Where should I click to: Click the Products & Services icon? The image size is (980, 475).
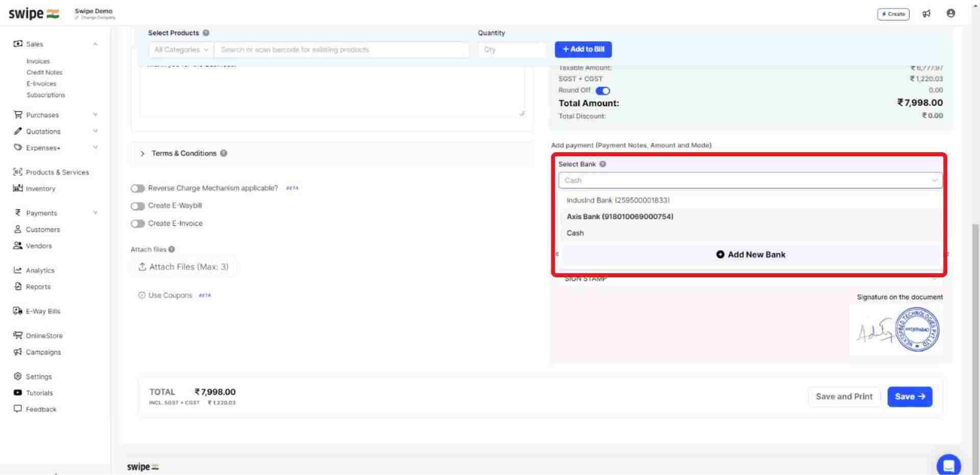click(x=18, y=172)
